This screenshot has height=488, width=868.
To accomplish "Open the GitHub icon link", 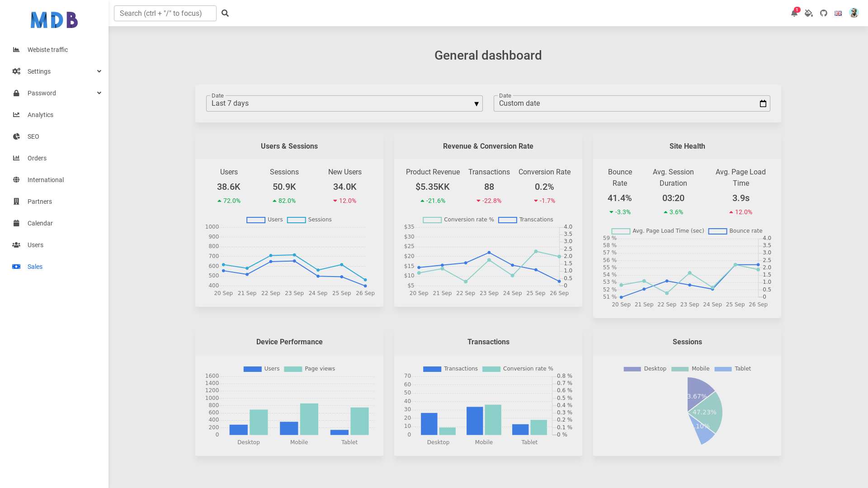I will point(824,13).
